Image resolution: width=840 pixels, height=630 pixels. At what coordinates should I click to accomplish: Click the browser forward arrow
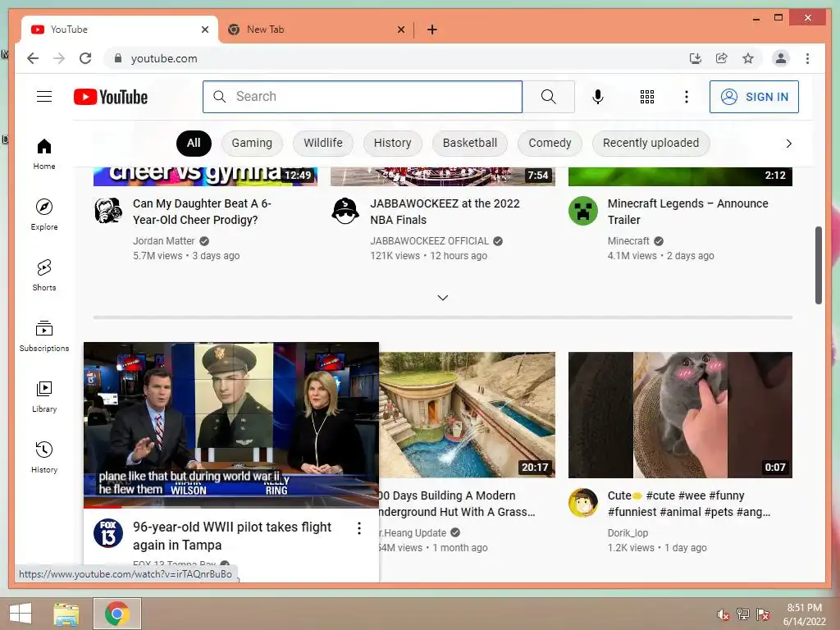pyautogui.click(x=59, y=58)
